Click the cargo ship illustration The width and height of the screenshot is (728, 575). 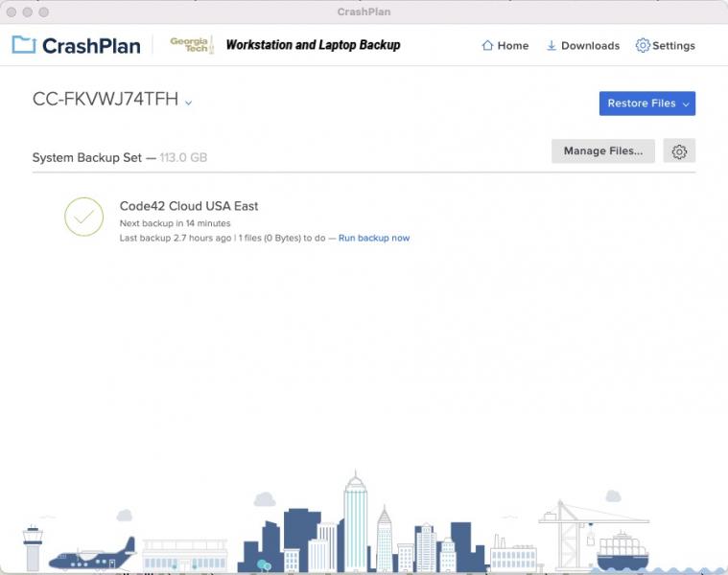point(622,551)
